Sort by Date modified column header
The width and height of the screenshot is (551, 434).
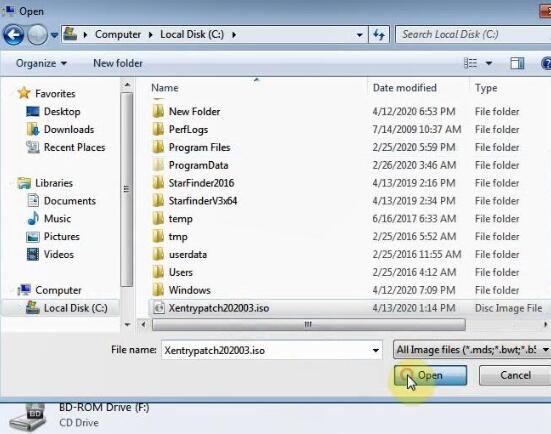404,88
